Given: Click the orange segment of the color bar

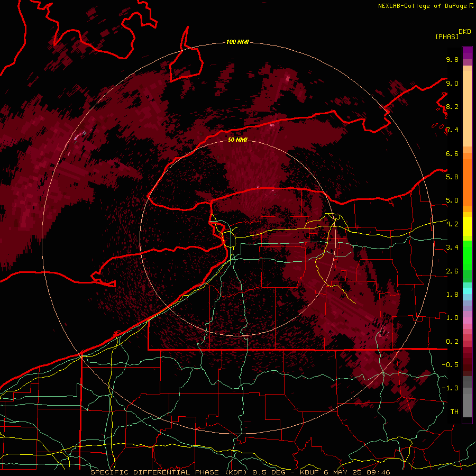Looking at the screenshot, I should click(x=467, y=182).
